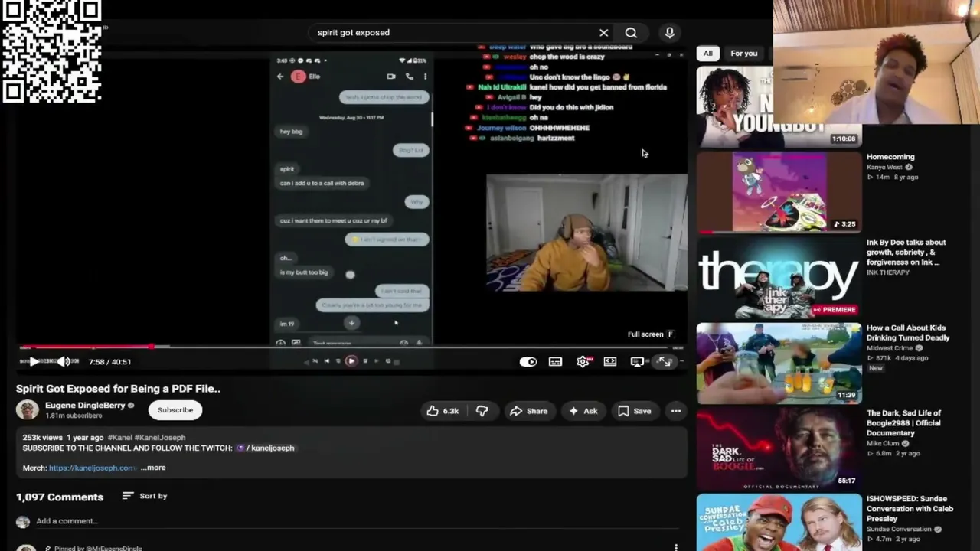980x551 pixels.
Task: Like the video with the 6.3k thumbs up
Action: tap(443, 411)
